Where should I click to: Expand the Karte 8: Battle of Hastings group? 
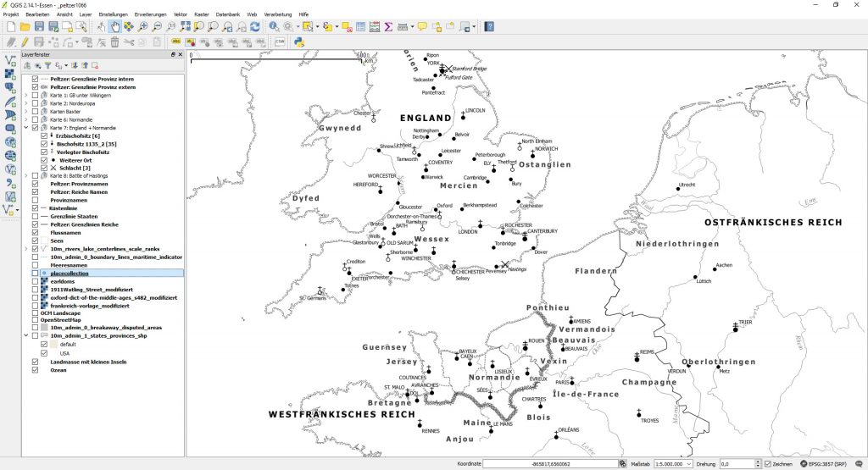[x=26, y=175]
